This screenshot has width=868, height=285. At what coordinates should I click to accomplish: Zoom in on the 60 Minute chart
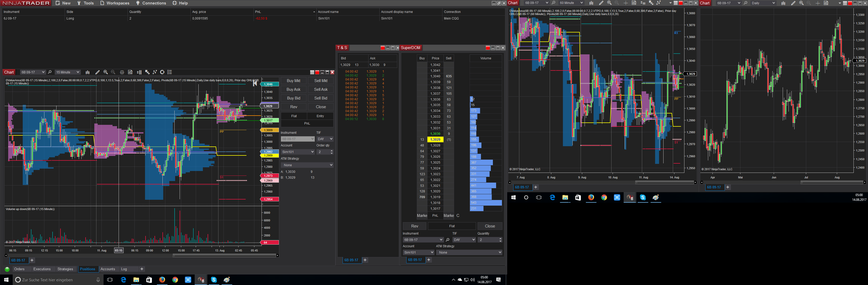coord(609,3)
